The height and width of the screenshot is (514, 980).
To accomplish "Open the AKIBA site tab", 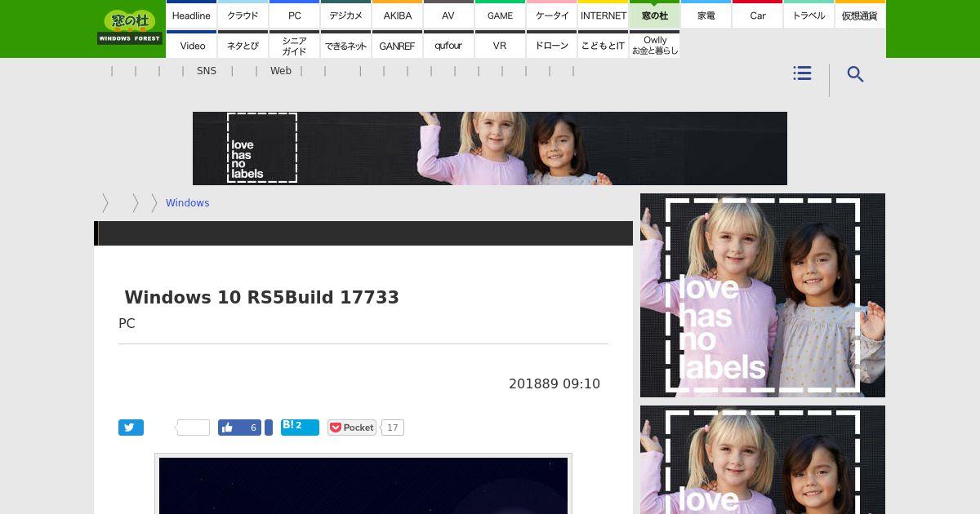I will [397, 15].
